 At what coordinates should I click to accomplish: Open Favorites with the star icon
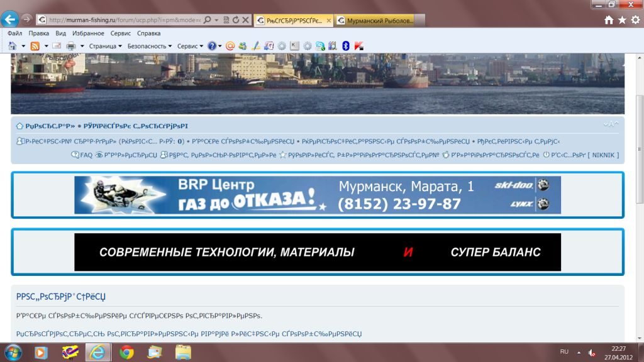click(x=622, y=20)
